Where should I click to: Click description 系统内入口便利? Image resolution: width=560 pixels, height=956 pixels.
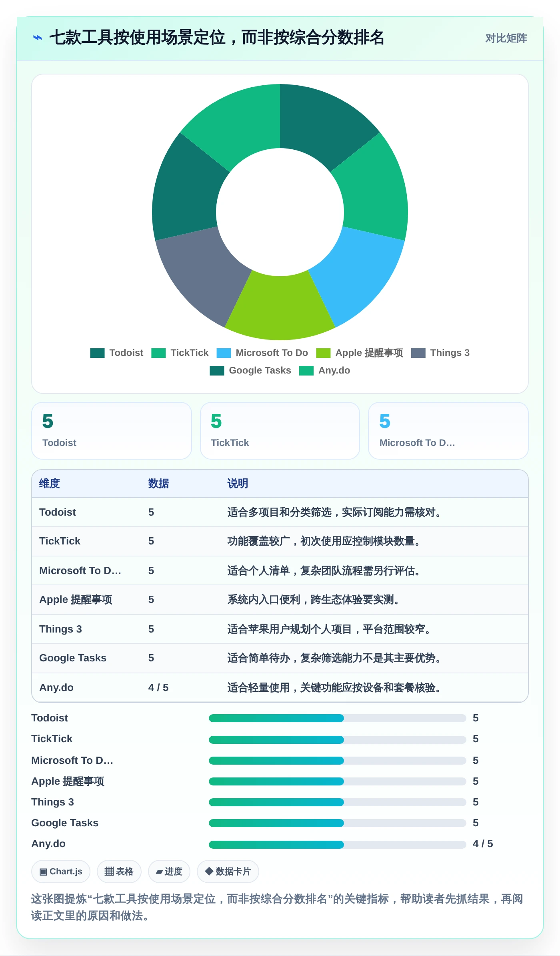click(x=314, y=599)
